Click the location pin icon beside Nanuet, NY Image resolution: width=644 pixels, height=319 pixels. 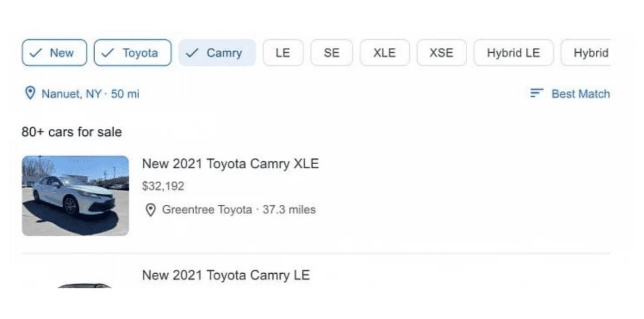[x=30, y=93]
